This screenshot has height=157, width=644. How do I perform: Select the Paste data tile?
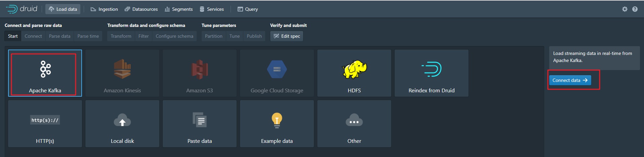[x=200, y=124]
